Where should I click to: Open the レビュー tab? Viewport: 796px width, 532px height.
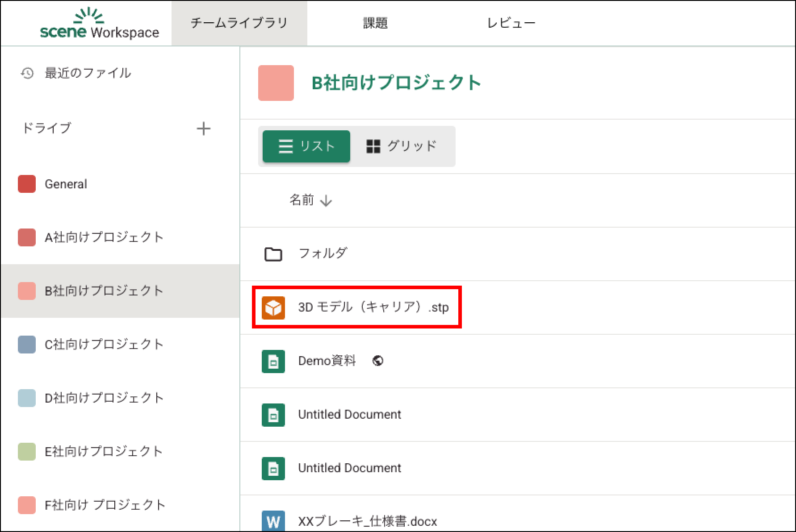point(511,23)
